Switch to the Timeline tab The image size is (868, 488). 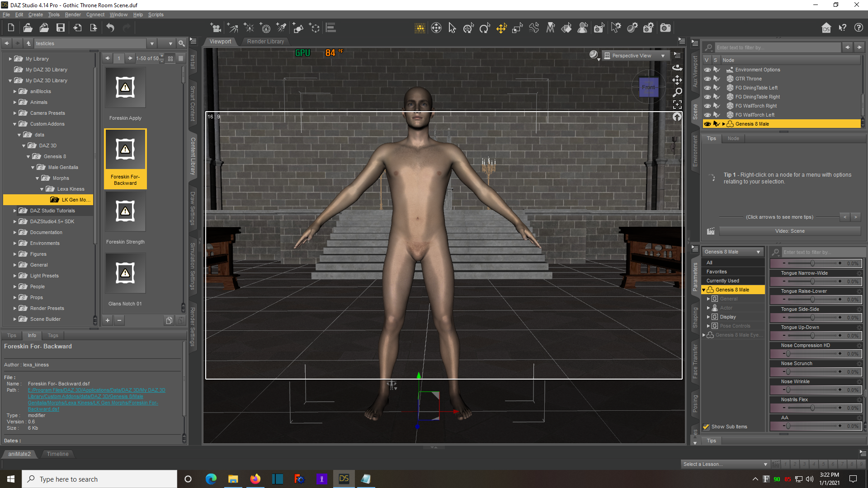(58, 454)
